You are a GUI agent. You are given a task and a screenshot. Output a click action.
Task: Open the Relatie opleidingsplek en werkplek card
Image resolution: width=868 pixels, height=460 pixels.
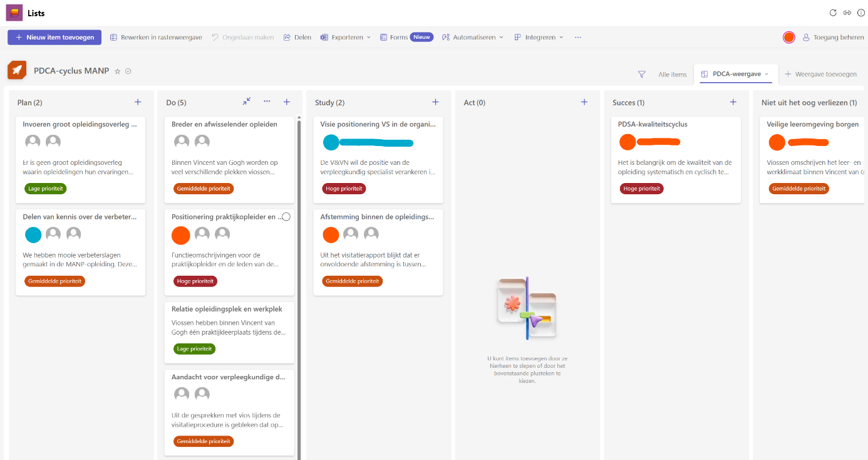[229, 332]
